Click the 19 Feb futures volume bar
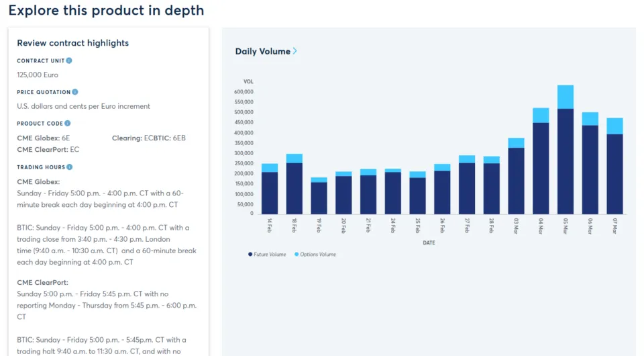The image size is (644, 356). [x=319, y=198]
